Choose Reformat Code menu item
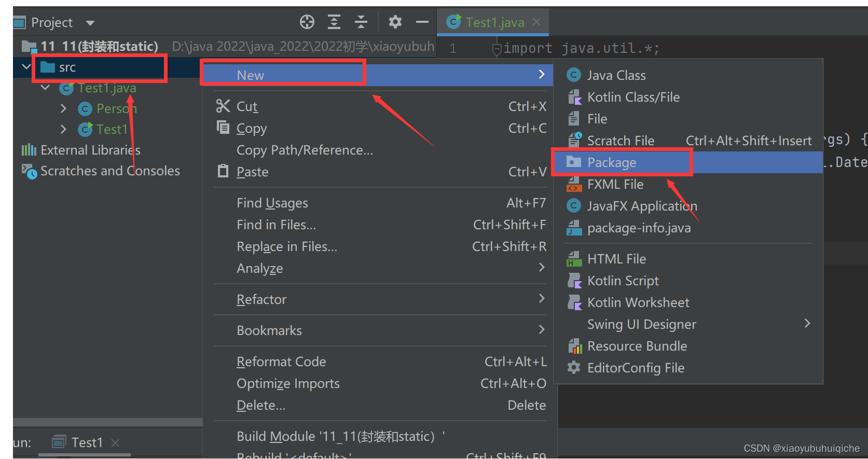Viewport: 868px width, 459px height. point(380,361)
